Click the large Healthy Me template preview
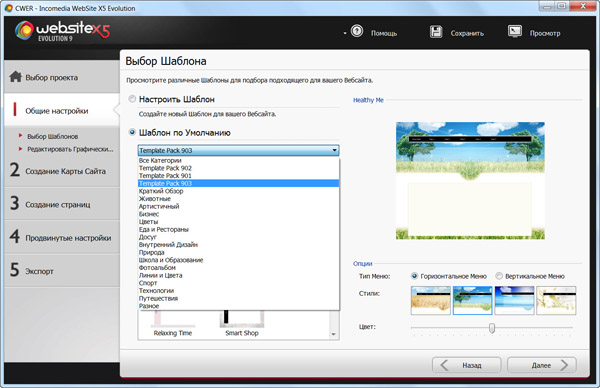 (470, 181)
